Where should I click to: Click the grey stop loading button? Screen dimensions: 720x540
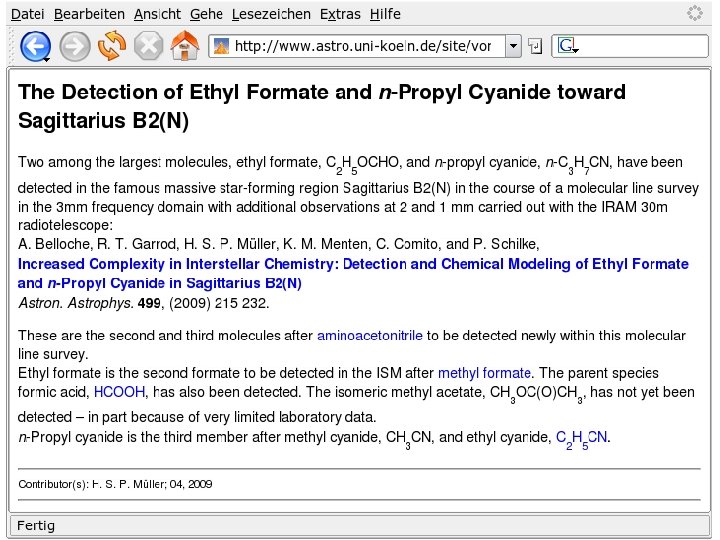pyautogui.click(x=148, y=46)
